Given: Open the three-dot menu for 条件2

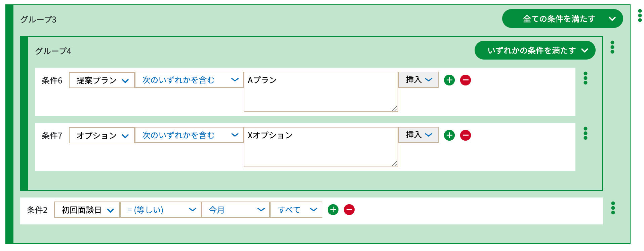Looking at the screenshot, I should (x=613, y=208).
